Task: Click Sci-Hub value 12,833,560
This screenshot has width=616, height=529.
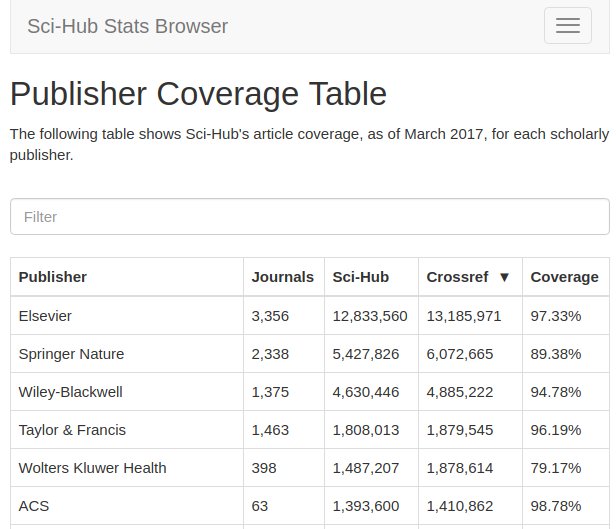Action: click(370, 316)
